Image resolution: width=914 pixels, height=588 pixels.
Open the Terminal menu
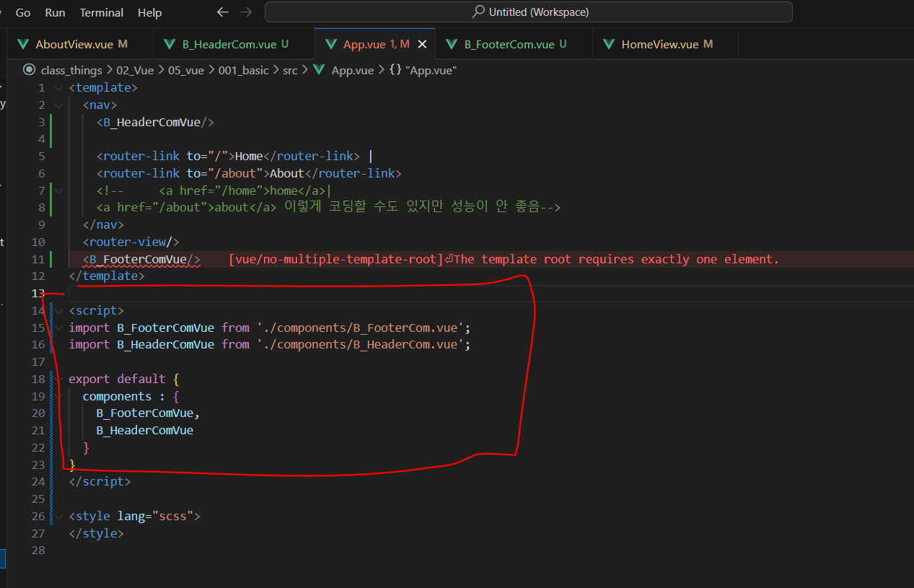click(102, 12)
